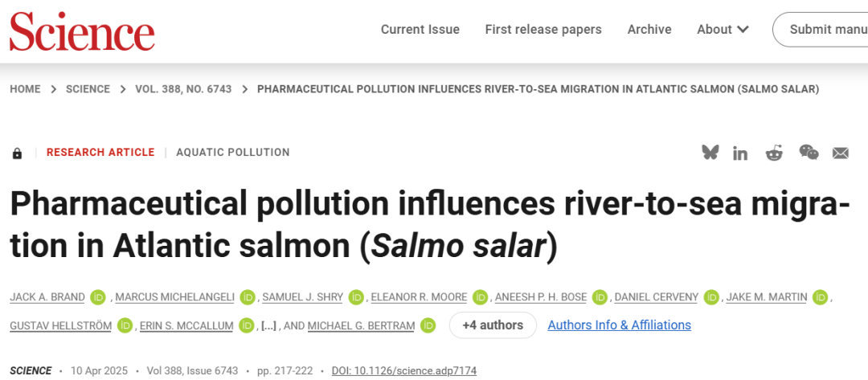Click the Science logo
868x380 pixels.
[82, 31]
